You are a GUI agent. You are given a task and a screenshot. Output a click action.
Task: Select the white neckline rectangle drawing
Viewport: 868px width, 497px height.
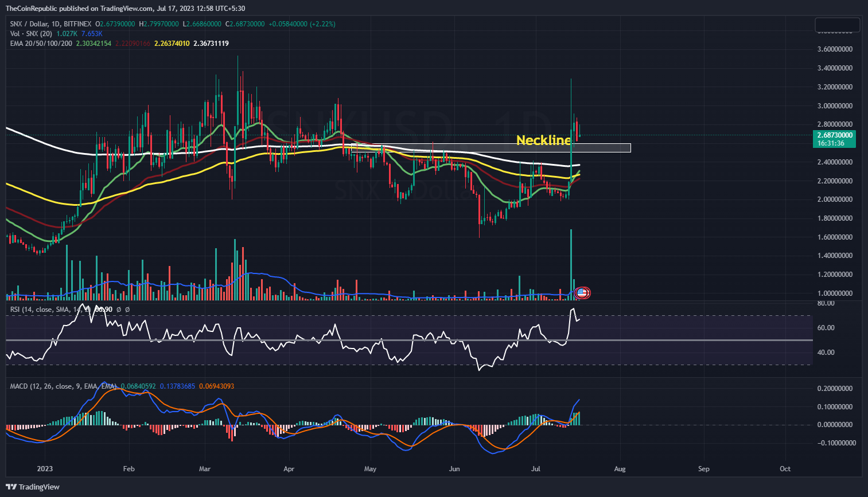click(491, 148)
